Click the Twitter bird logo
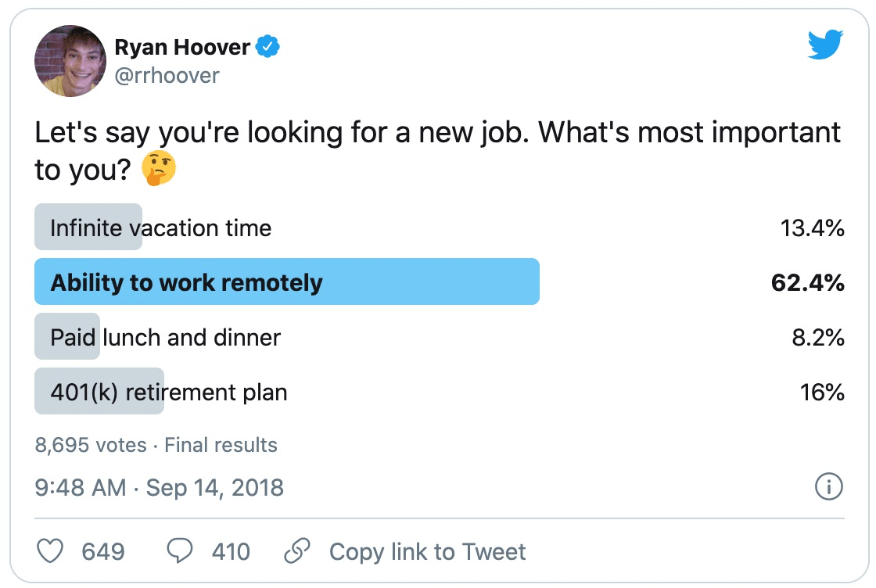 825,44
